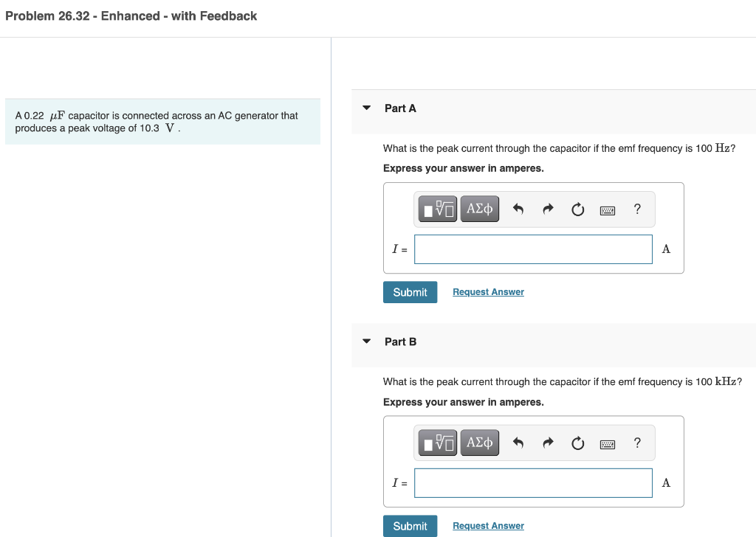This screenshot has height=537, width=756.
Task: Open the equation template palette in Part B
Action: click(x=437, y=443)
